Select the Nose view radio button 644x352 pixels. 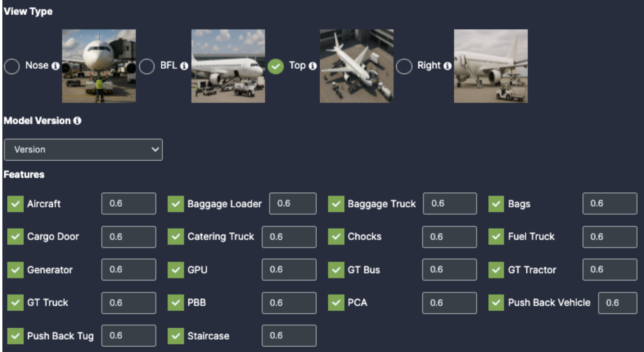click(12, 66)
